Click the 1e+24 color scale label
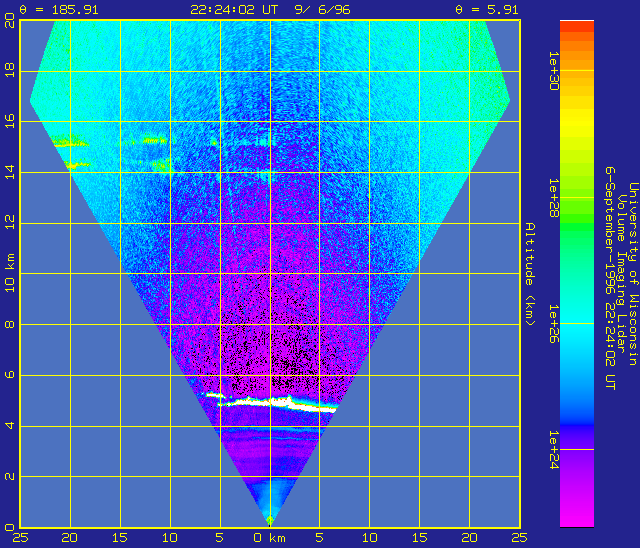640x548 pixels. [x=554, y=450]
